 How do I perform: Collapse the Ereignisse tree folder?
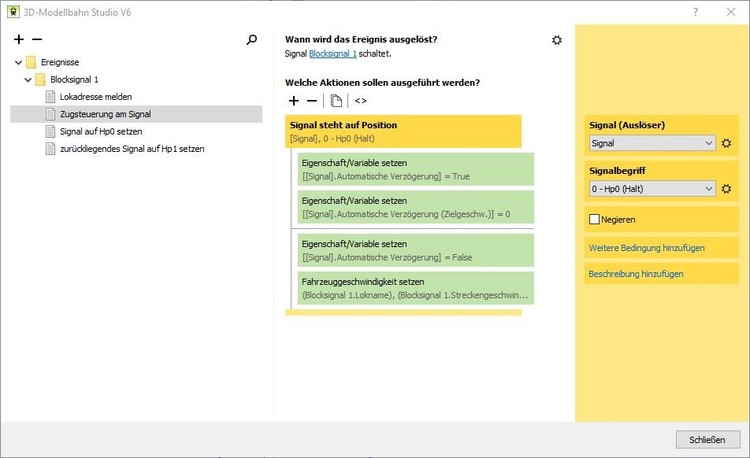pyautogui.click(x=18, y=62)
